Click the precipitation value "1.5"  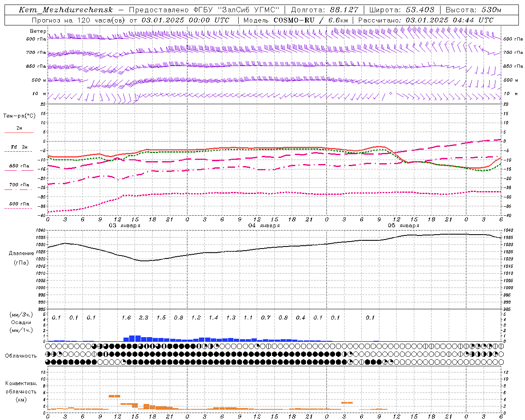(161, 318)
